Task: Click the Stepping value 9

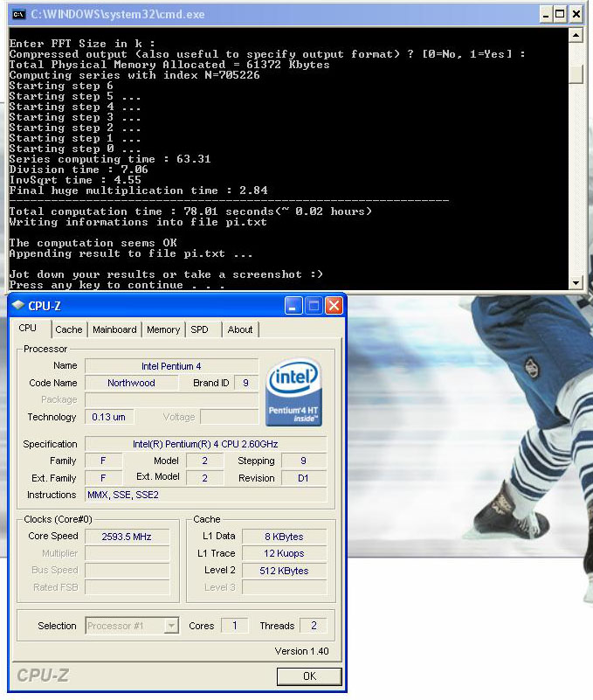Action: (x=303, y=461)
